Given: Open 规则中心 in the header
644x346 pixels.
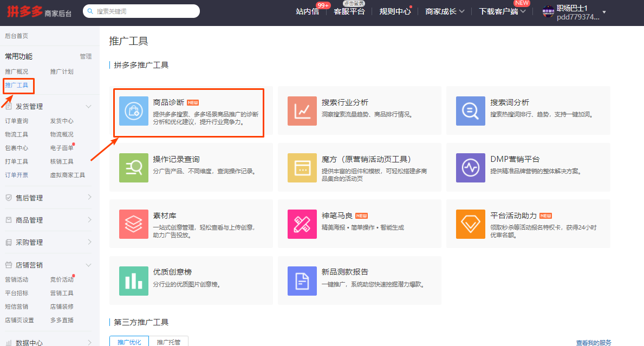Looking at the screenshot, I should (x=395, y=11).
